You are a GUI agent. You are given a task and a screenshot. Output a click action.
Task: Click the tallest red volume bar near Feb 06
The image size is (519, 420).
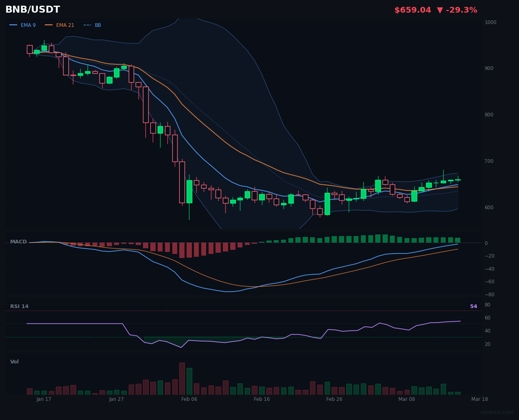[182, 378]
